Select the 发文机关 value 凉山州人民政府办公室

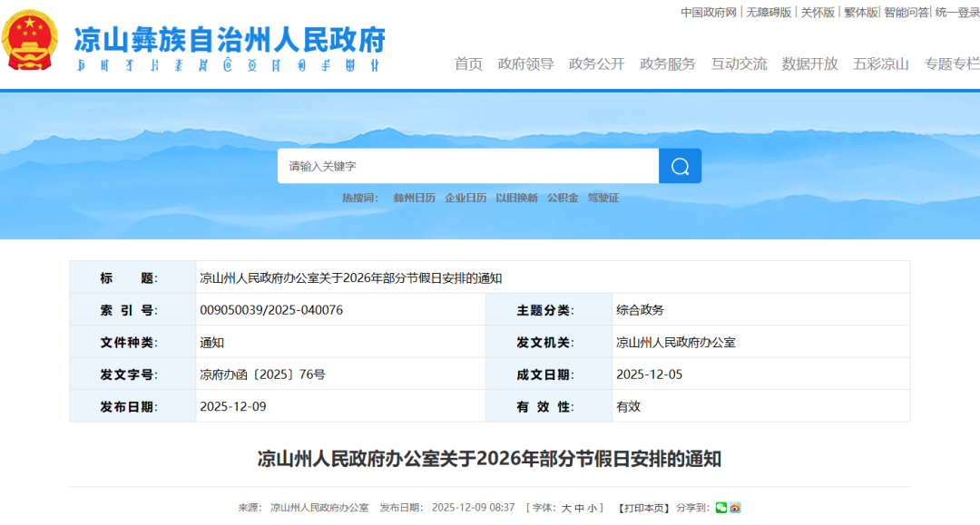pyautogui.click(x=676, y=343)
